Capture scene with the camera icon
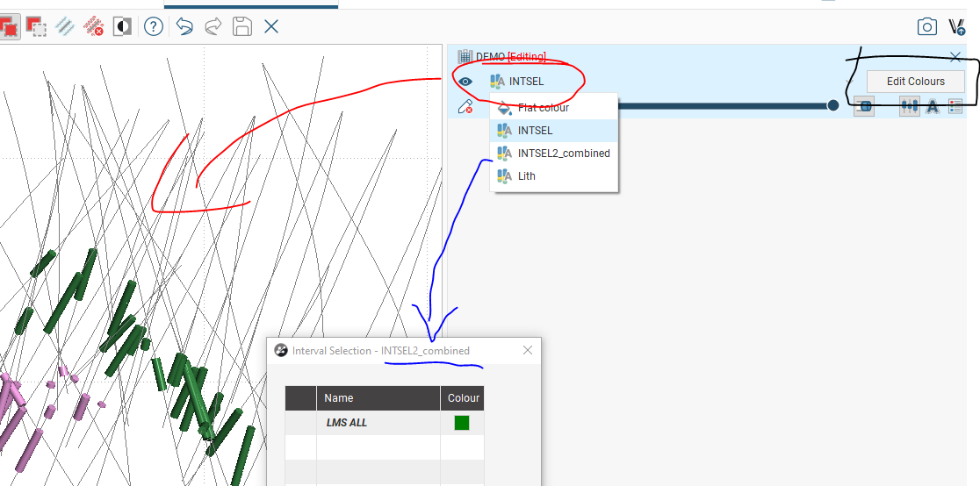 pos(927,26)
